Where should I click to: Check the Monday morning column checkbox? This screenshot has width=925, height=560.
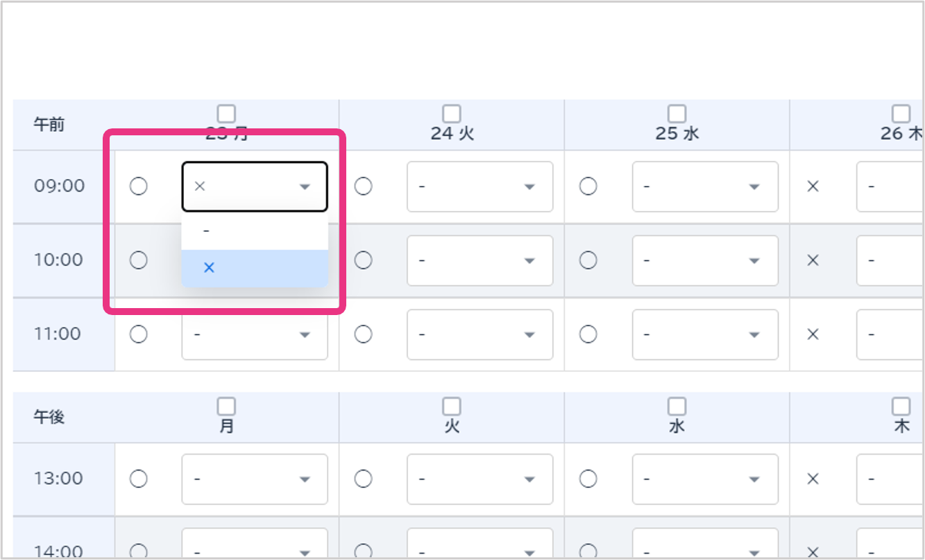pyautogui.click(x=226, y=113)
